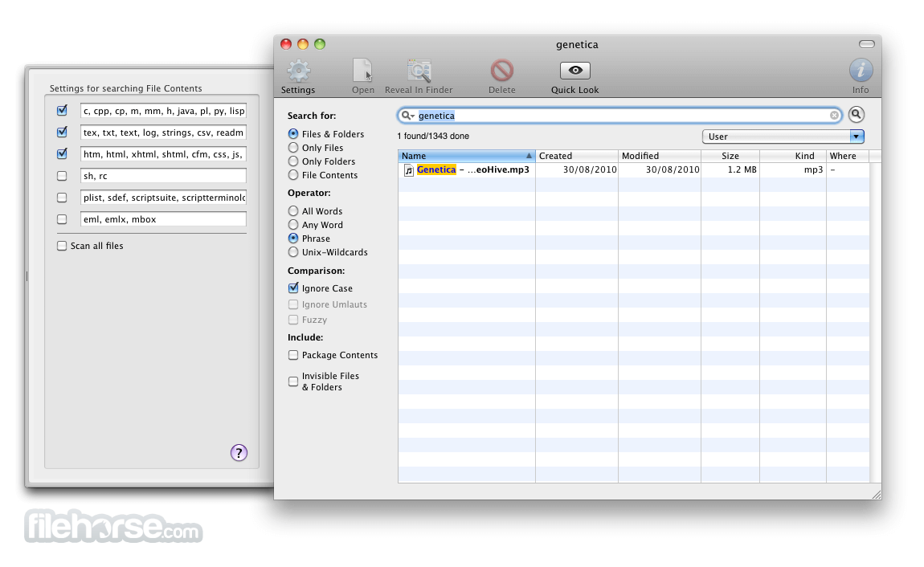This screenshot has width=924, height=567.
Task: Sort results by Modified column
Action: (660, 156)
